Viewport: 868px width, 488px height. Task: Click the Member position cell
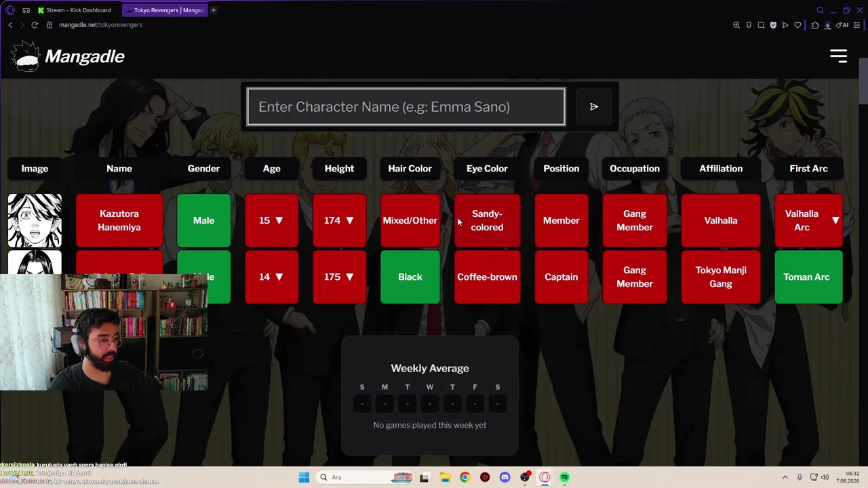tap(561, 220)
